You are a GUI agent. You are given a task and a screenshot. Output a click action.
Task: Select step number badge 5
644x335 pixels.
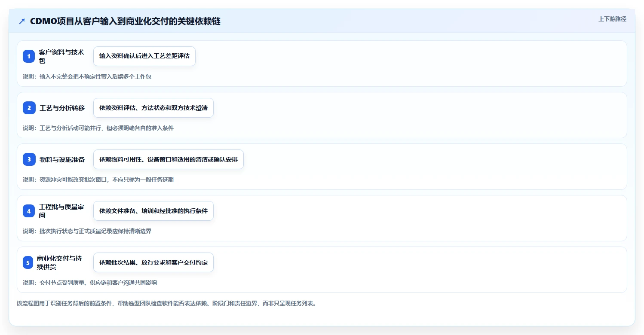tap(29, 262)
